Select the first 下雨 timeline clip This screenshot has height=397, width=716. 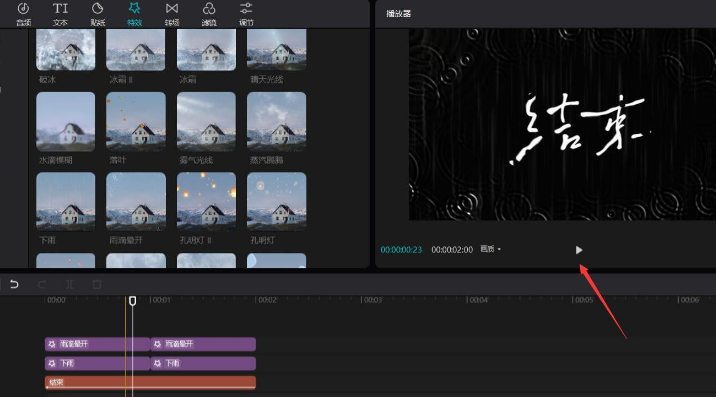coord(97,364)
